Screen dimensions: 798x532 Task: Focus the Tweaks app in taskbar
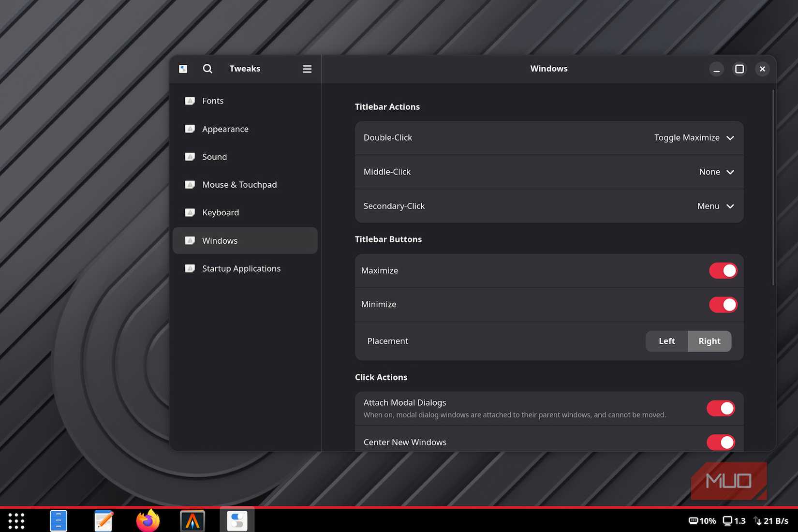pyautogui.click(x=237, y=521)
